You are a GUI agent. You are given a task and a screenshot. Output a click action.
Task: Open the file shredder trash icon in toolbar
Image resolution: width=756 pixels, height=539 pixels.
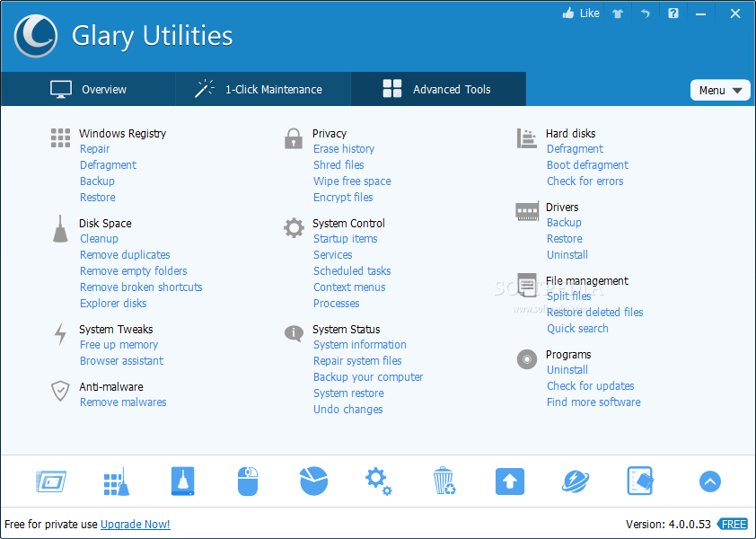444,482
